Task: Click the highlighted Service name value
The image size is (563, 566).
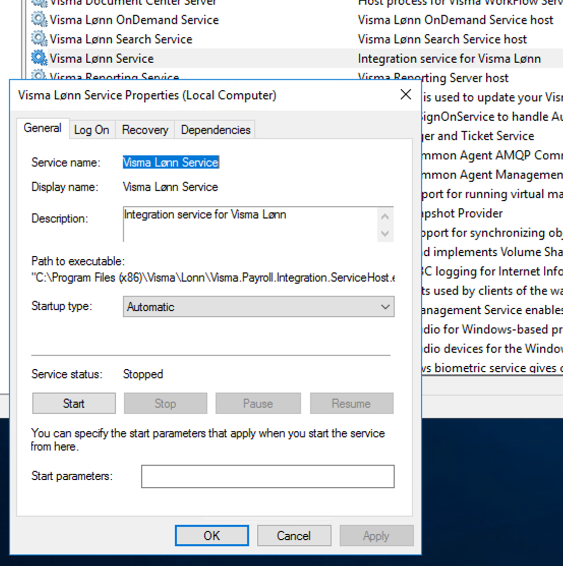Action: 171,162
